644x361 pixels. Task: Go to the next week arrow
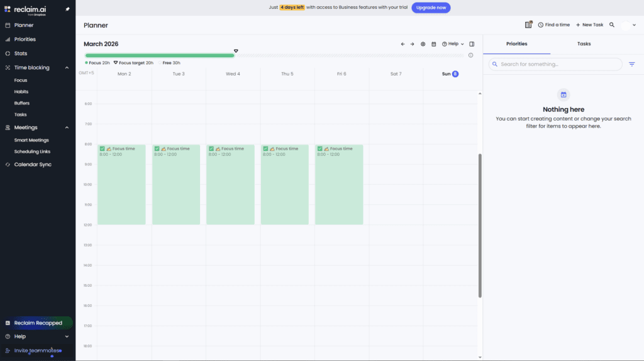412,44
